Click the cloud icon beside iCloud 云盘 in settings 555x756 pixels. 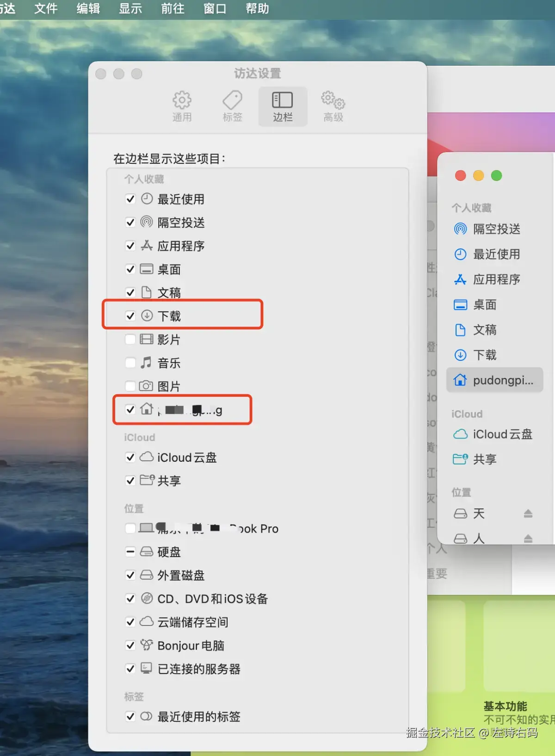click(147, 457)
